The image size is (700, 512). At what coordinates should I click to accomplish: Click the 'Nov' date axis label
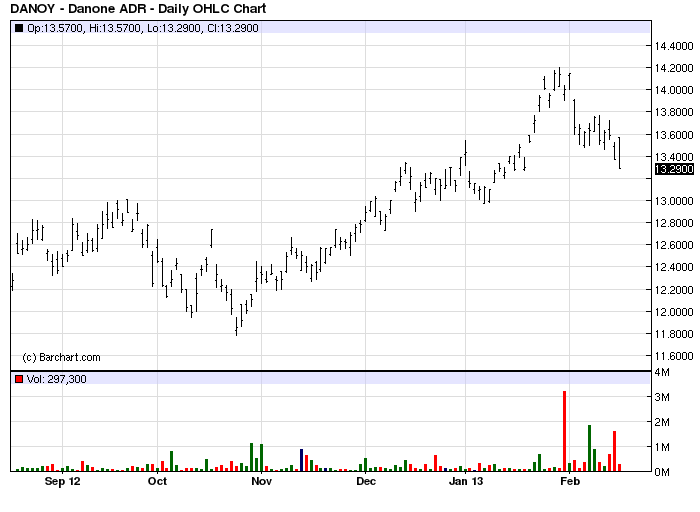[x=262, y=481]
